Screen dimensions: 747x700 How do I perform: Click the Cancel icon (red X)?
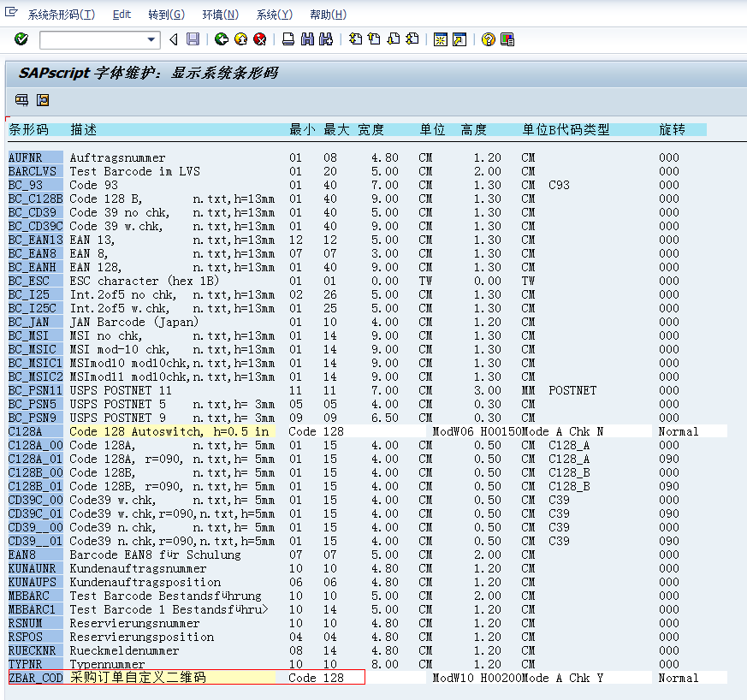(x=261, y=39)
